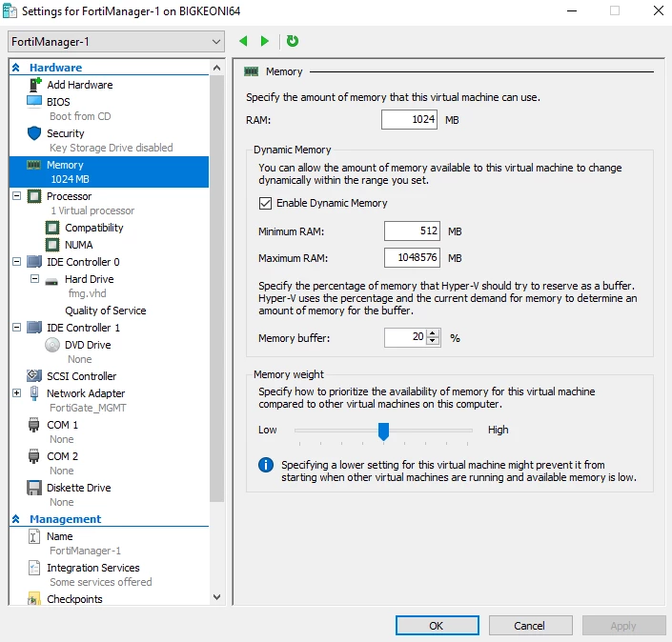
Task: Go to previous virtual machine with green back arrow
Action: [x=243, y=41]
